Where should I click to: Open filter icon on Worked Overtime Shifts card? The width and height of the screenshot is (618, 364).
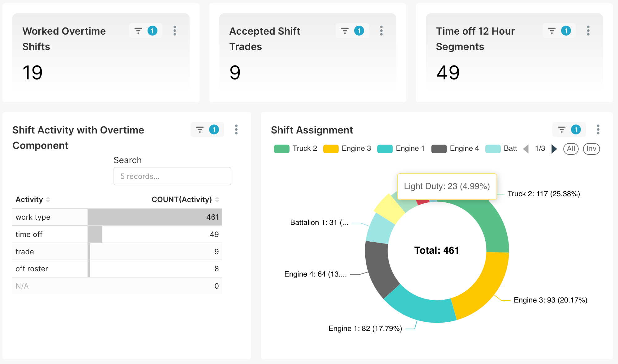[x=138, y=31]
